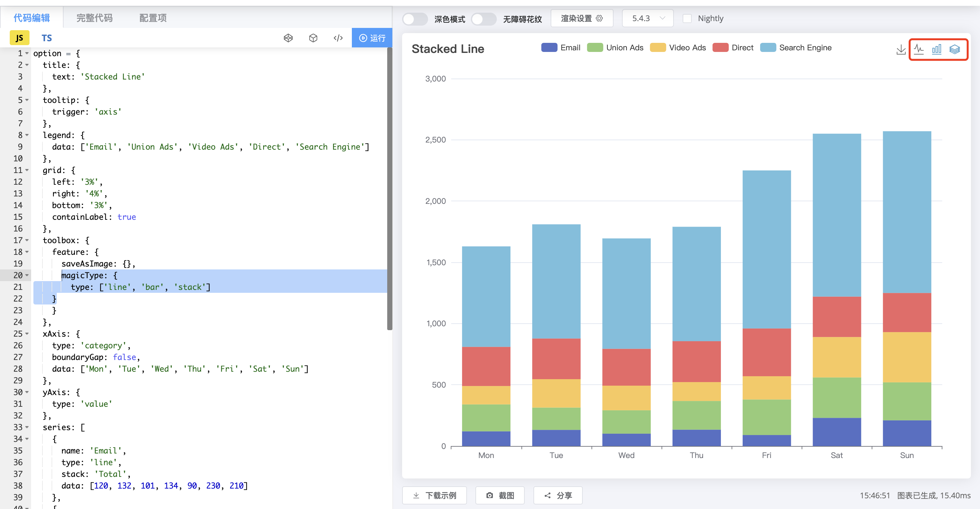
Task: Enable the 深色模式 dark mode switch
Action: pos(415,19)
